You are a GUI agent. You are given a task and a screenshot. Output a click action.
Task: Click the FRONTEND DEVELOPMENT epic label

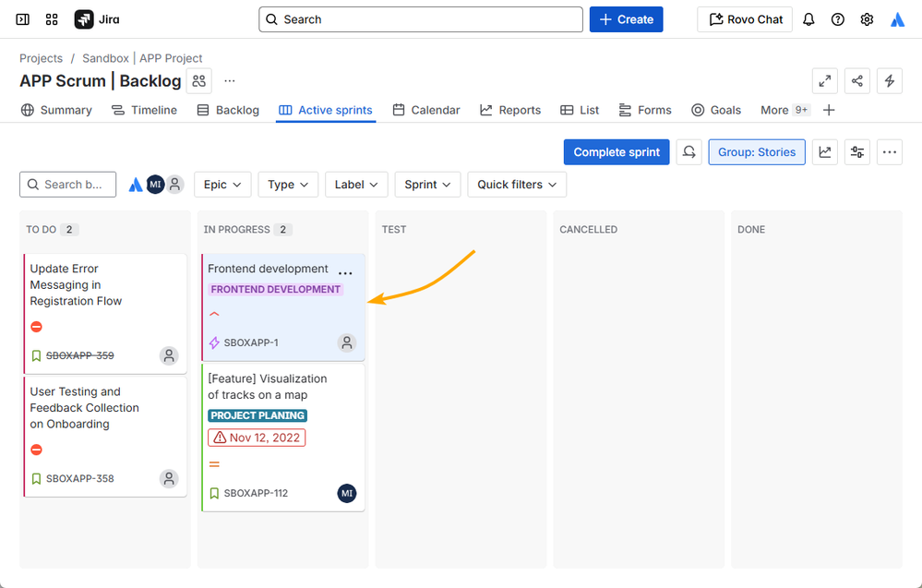[x=275, y=289]
